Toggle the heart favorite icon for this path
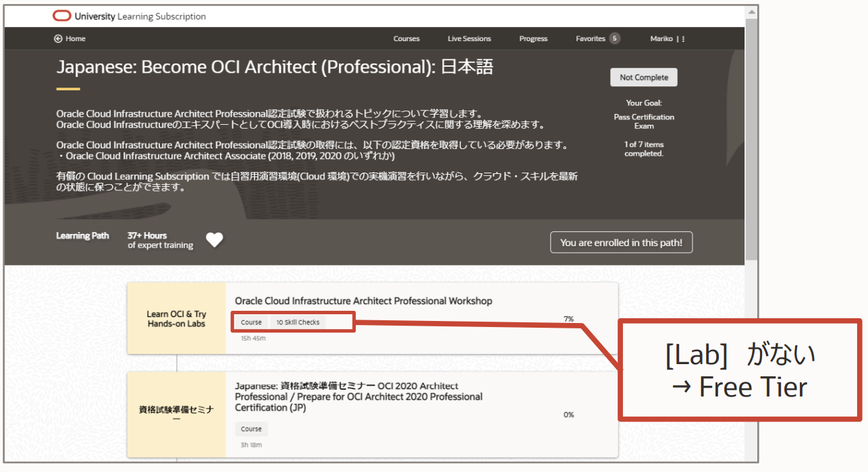 point(215,240)
